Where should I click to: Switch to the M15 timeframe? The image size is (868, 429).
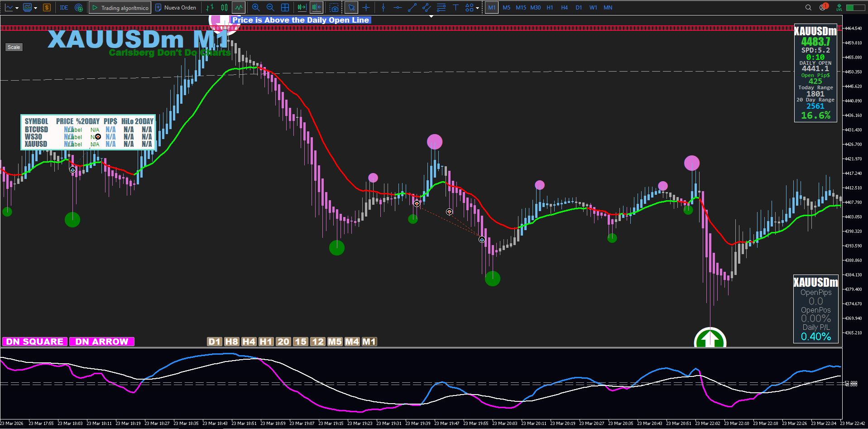tap(521, 8)
